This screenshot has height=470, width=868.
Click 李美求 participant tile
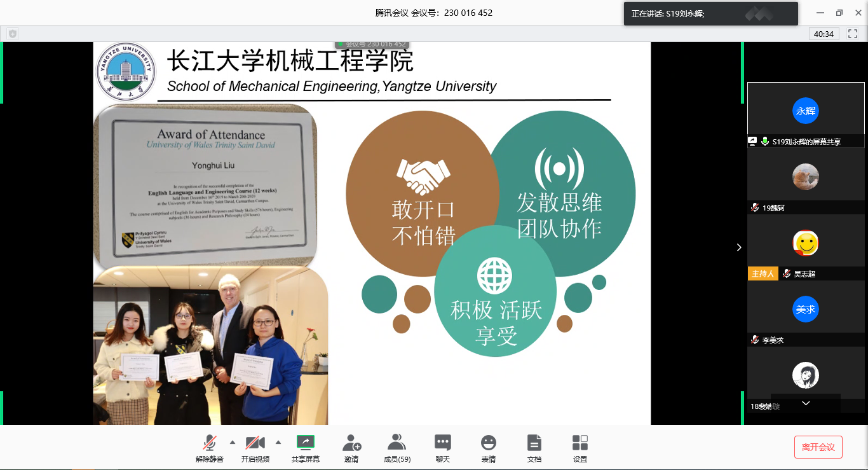pyautogui.click(x=805, y=310)
